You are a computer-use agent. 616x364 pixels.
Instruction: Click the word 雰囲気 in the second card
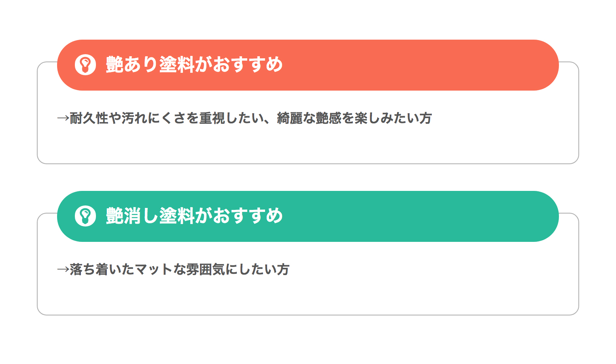(x=206, y=270)
